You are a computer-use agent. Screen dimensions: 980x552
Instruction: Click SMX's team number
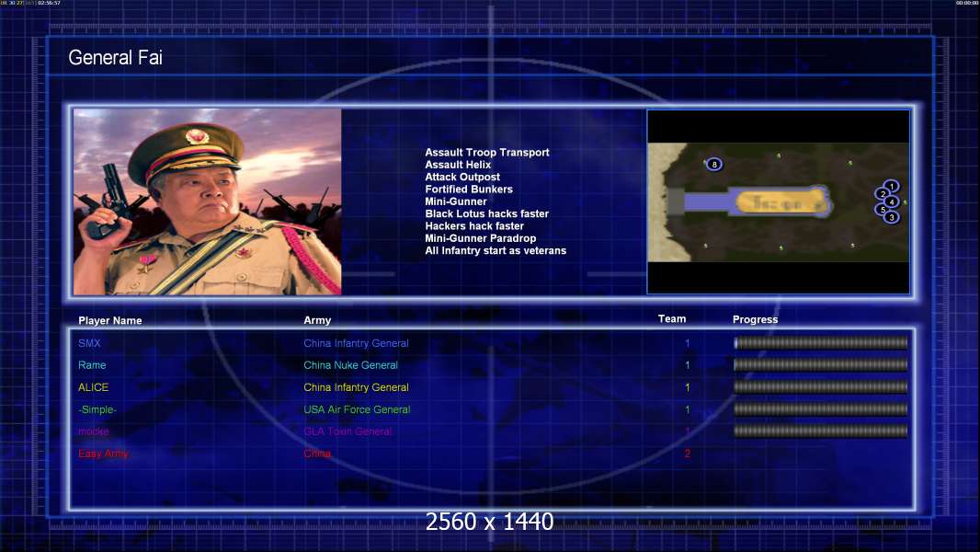pyautogui.click(x=687, y=343)
